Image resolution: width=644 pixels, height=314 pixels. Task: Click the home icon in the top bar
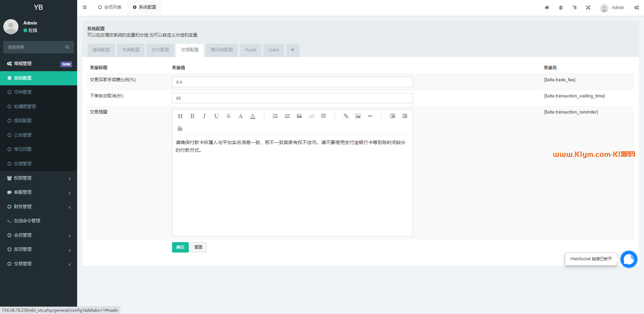tap(547, 7)
